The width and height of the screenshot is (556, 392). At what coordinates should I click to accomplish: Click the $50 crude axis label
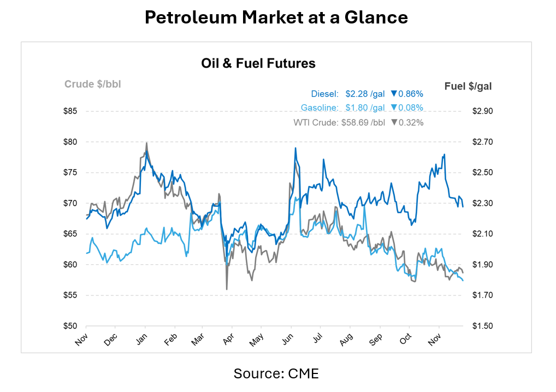pos(70,326)
